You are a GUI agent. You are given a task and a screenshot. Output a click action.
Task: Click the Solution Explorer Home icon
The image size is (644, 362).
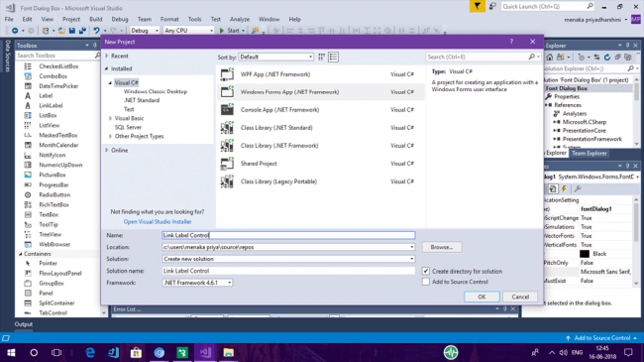(x=550, y=58)
